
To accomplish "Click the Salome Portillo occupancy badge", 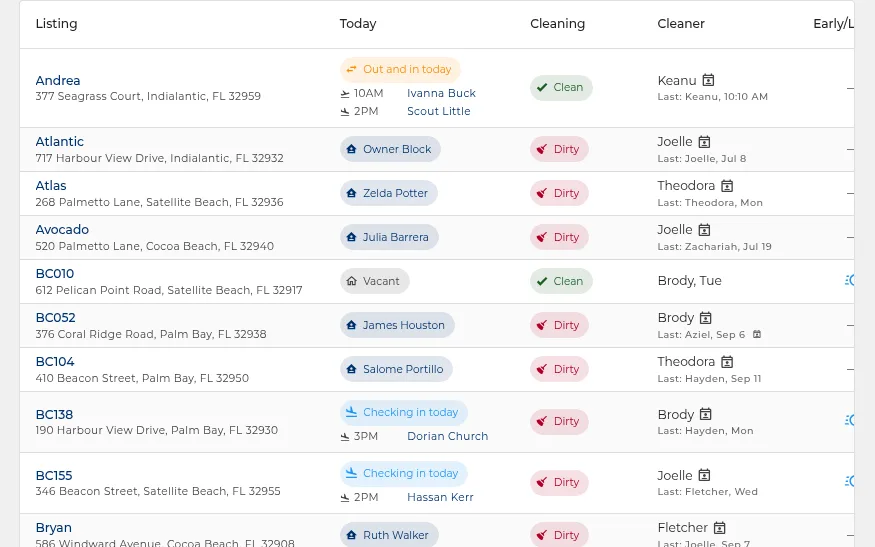I will coord(396,369).
